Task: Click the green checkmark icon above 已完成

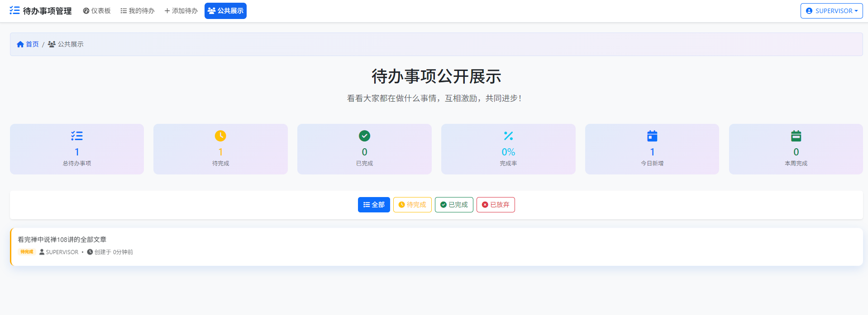Action: coord(364,136)
